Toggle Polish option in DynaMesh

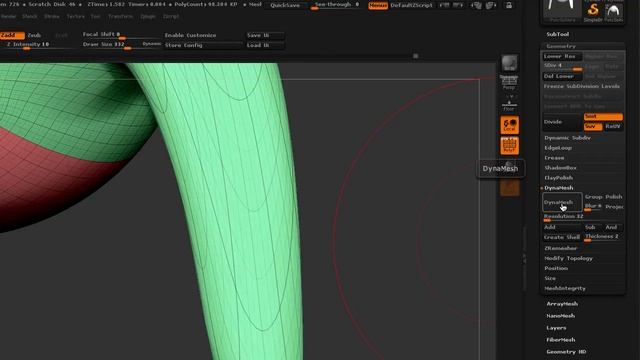pos(613,197)
